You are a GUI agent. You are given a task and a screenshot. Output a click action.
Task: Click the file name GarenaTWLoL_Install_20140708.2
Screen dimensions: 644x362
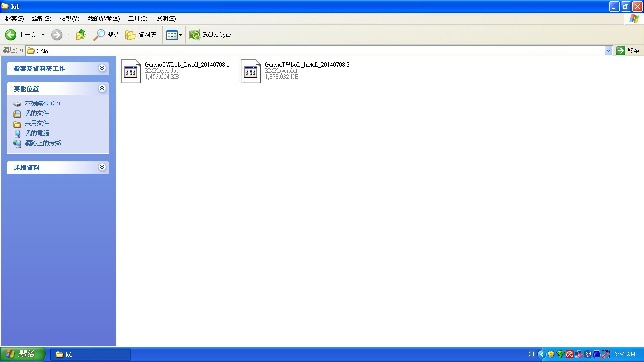307,65
